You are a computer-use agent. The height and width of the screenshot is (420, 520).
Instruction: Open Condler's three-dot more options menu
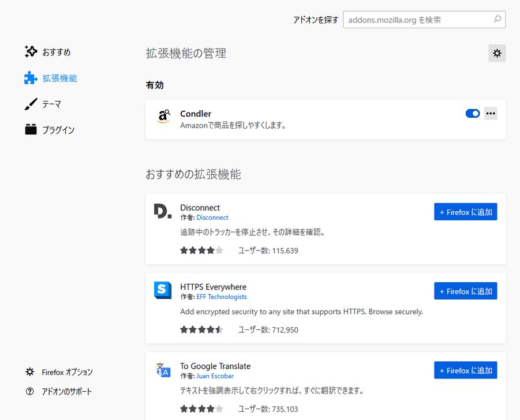pos(491,114)
